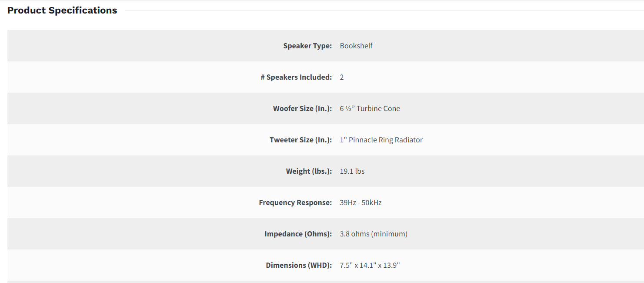644x283 pixels.
Task: Select the Bookshelf speaker type value
Action: 356,46
